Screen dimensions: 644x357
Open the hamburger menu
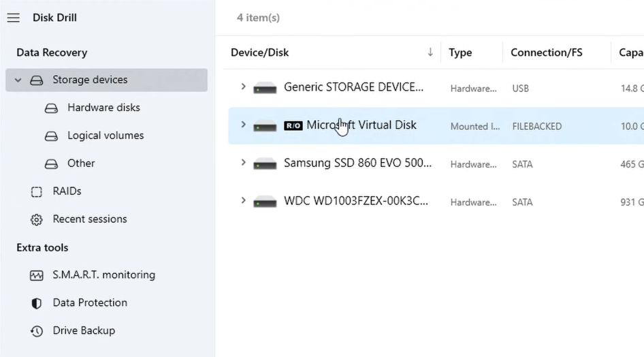pyautogui.click(x=13, y=18)
